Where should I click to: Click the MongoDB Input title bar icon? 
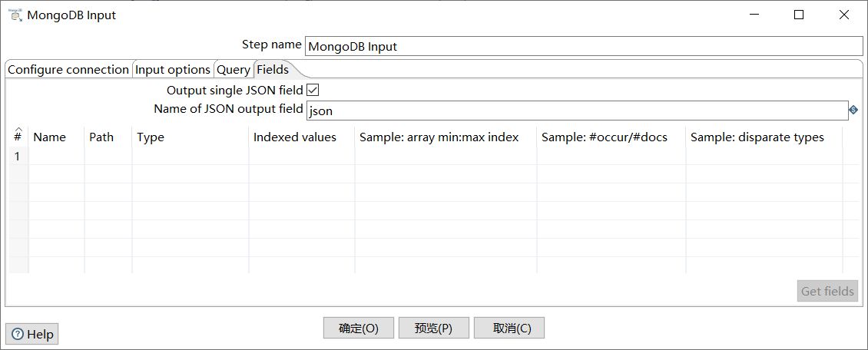tap(15, 15)
